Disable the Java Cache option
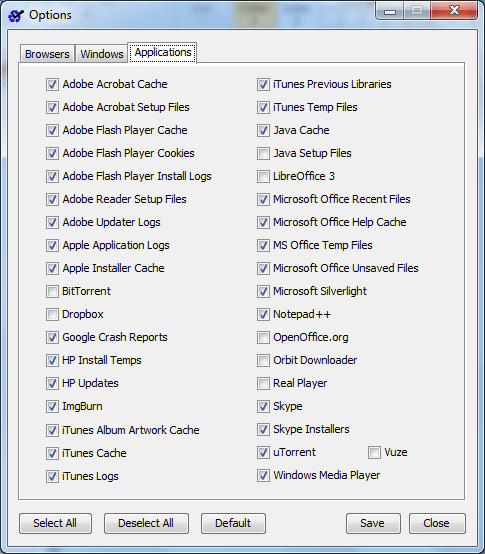The image size is (485, 554). click(263, 131)
